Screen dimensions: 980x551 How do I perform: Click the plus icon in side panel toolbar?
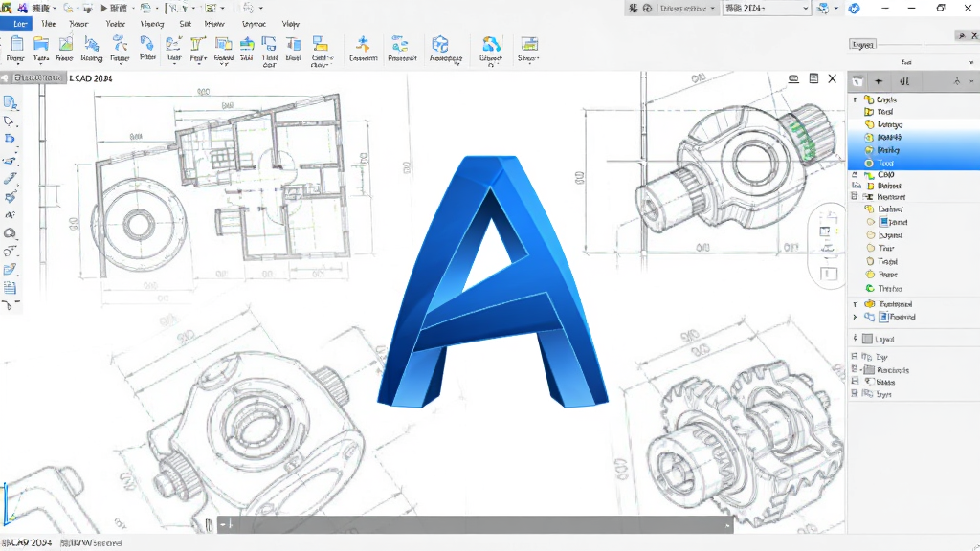point(879,81)
